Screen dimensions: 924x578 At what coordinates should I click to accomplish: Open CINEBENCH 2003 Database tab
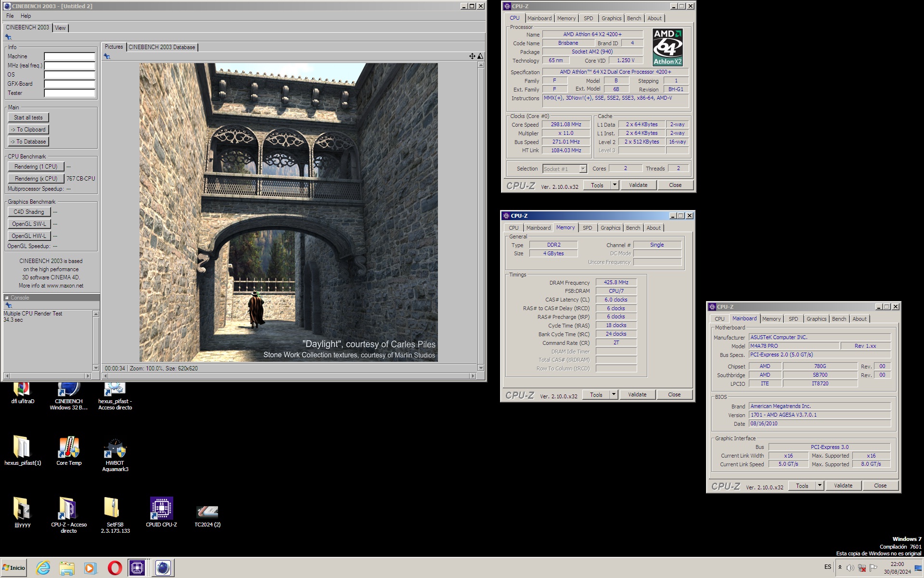click(162, 47)
